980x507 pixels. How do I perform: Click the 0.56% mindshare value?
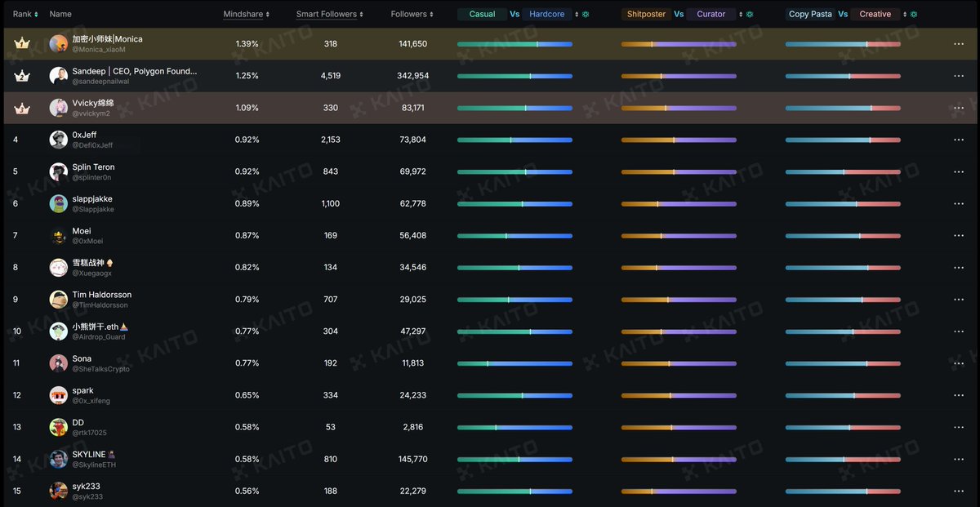[x=247, y=491]
